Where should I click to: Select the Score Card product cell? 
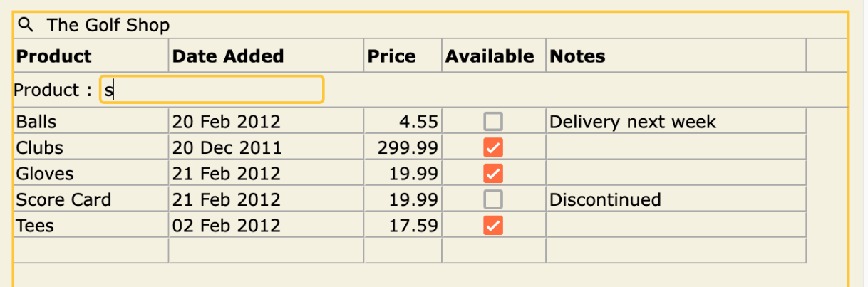coord(91,199)
